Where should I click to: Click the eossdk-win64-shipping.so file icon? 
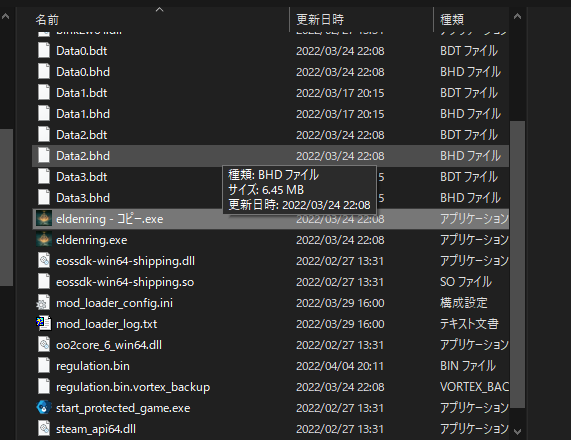coord(44,282)
